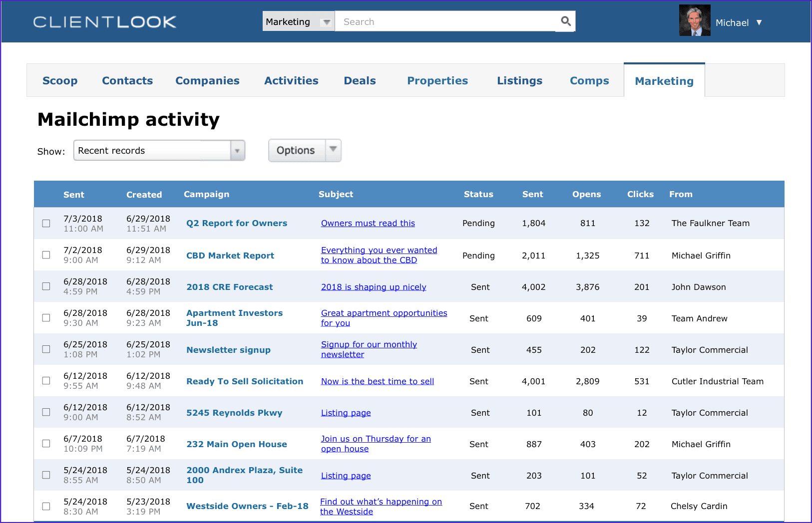
Task: Check the CBD Market Report row checkbox
Action: pyautogui.click(x=46, y=255)
